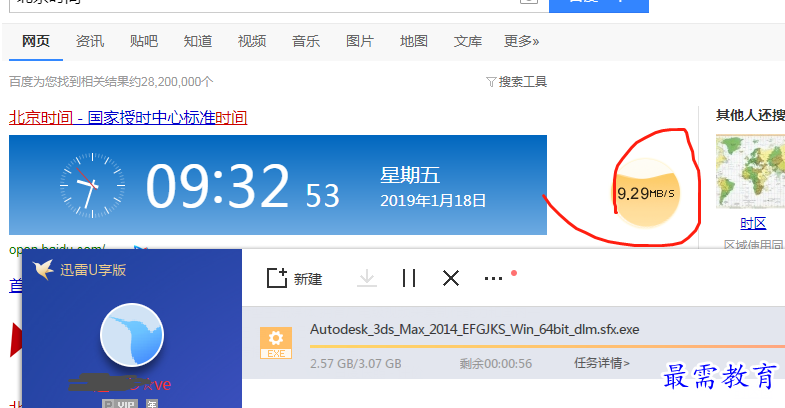
Task: Click the 09:32 digital time display
Action: (x=217, y=186)
